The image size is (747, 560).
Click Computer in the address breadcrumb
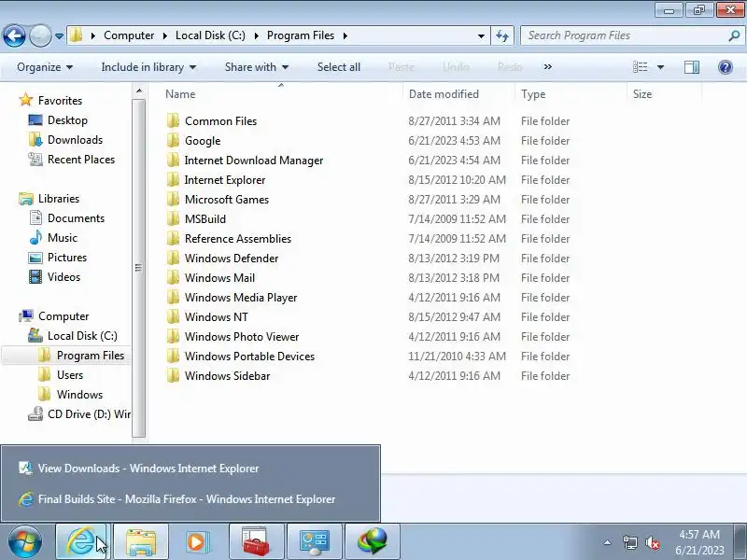pos(129,35)
